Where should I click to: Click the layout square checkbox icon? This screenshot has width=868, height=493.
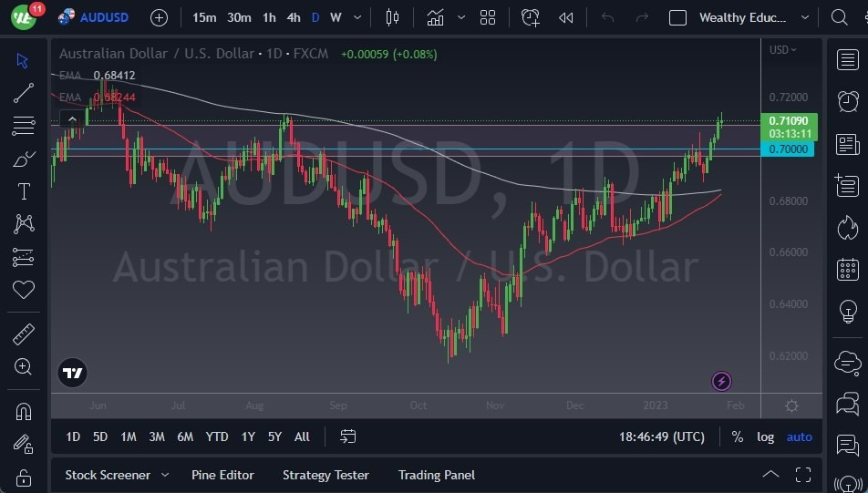[677, 17]
